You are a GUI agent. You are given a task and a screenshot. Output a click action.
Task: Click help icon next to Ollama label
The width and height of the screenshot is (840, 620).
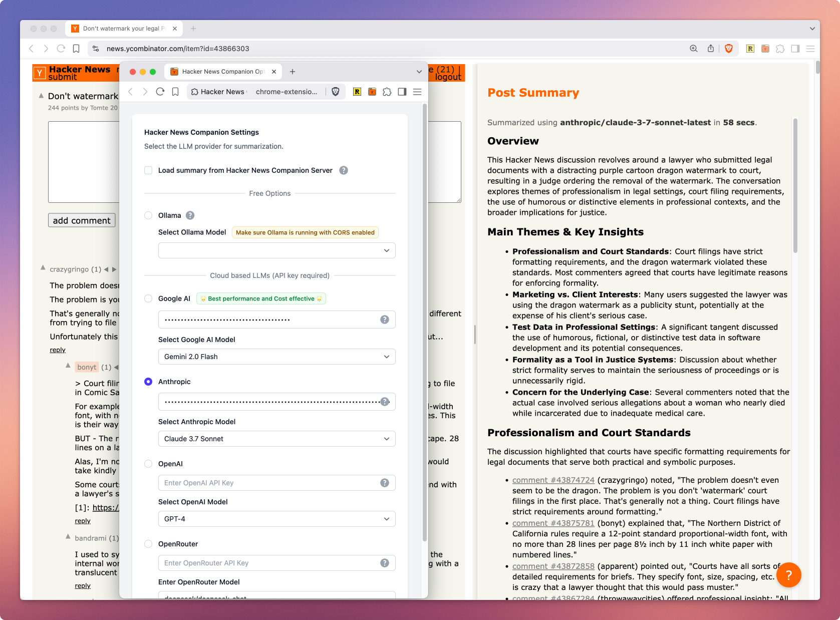(190, 215)
